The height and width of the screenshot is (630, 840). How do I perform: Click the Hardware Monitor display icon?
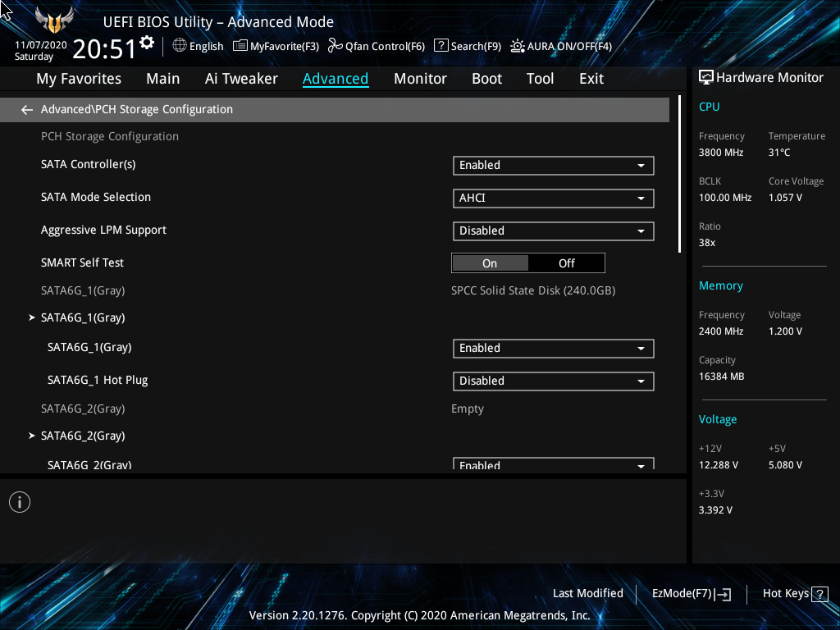[706, 78]
